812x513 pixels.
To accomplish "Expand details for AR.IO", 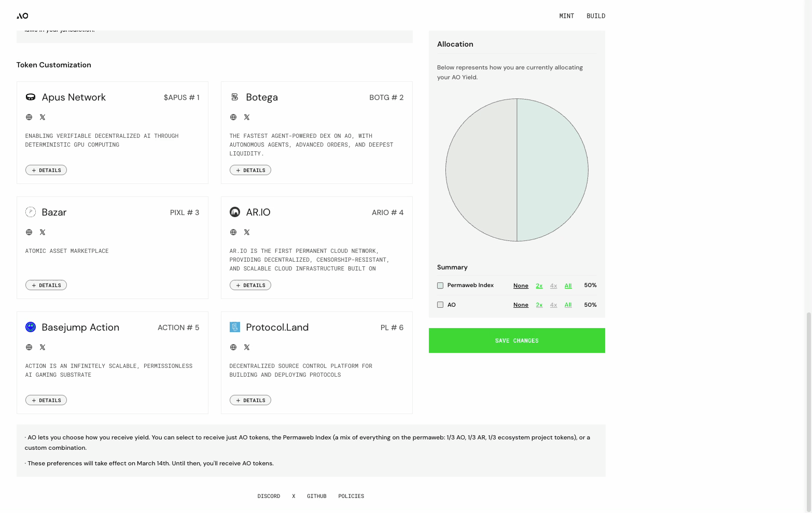I will coord(250,285).
